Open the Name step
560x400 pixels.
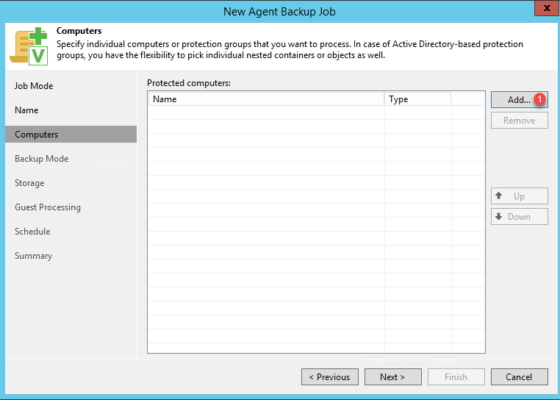[26, 110]
